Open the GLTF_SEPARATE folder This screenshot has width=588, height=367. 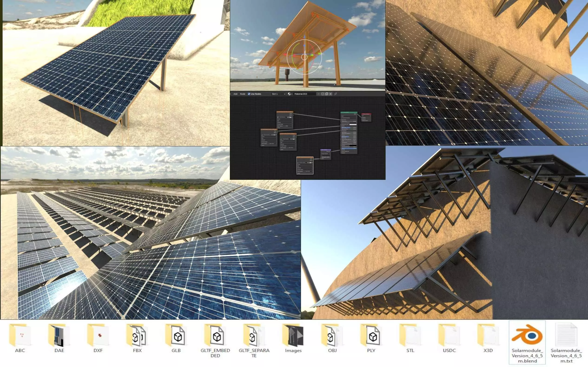coord(254,341)
